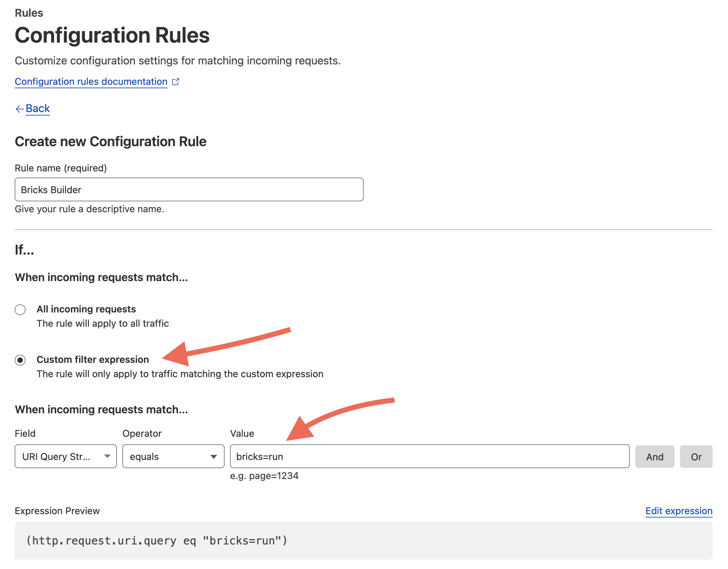Viewport: 728px width, 569px height.
Task: Click the Rule name input field
Action: pos(189,189)
